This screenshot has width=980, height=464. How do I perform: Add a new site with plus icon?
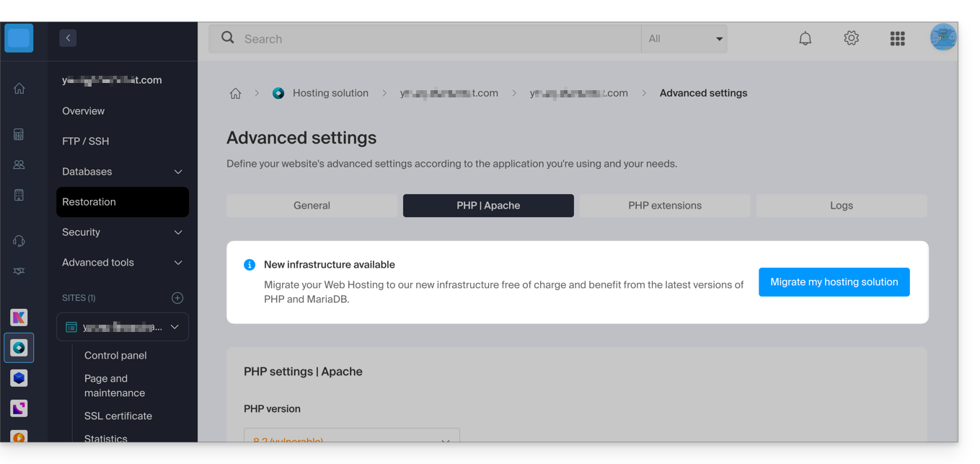click(177, 298)
